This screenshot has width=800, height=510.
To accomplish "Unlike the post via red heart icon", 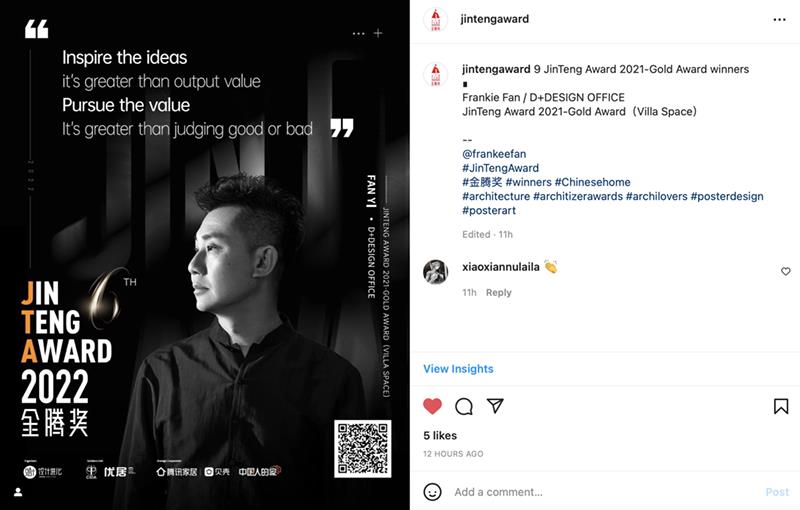I will pos(432,406).
